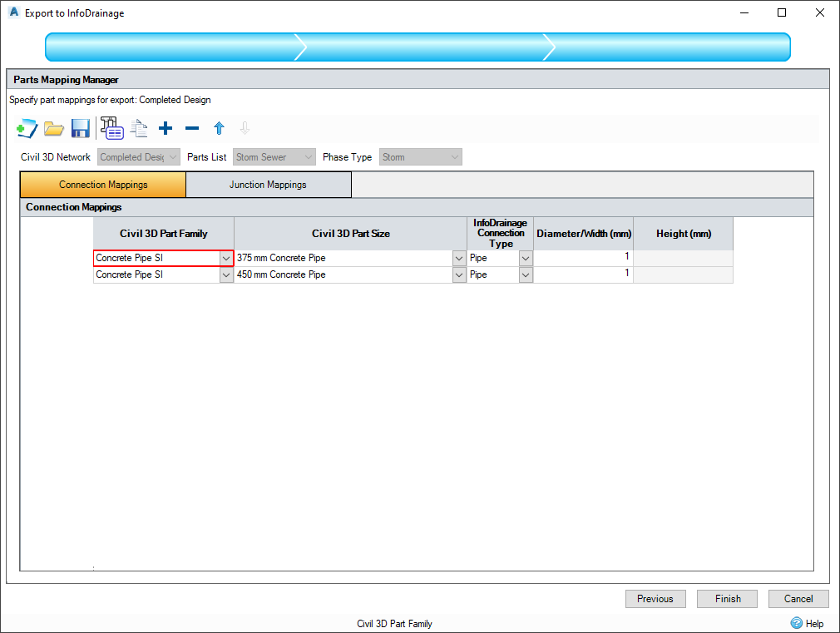Open an existing mapping file folder icon

tap(53, 129)
